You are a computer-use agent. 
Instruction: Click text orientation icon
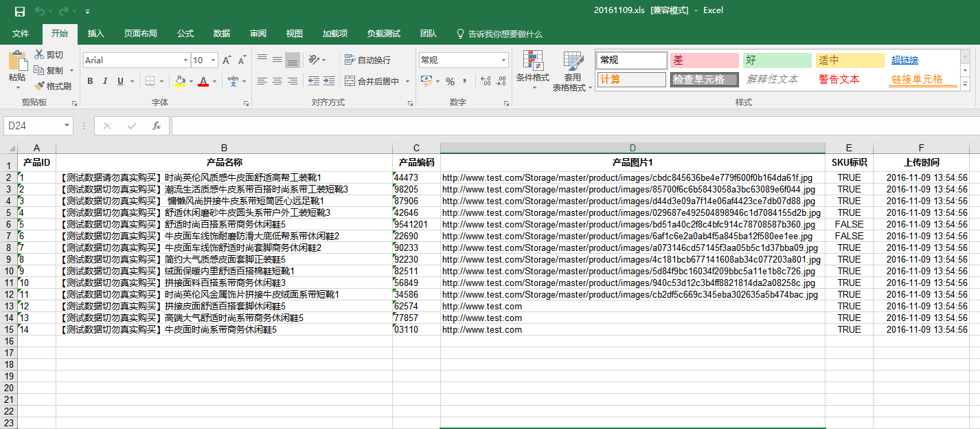click(313, 60)
